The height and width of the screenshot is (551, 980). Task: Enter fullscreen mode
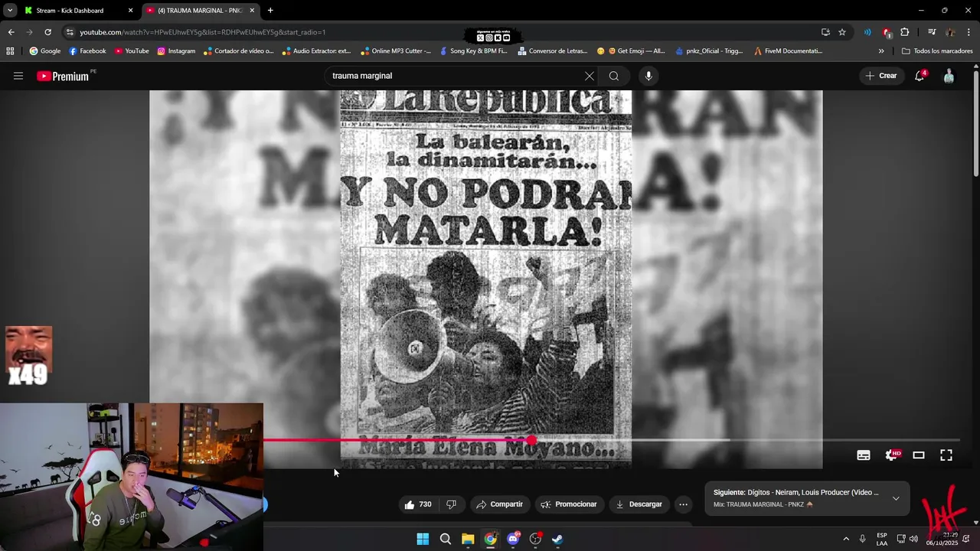click(946, 455)
